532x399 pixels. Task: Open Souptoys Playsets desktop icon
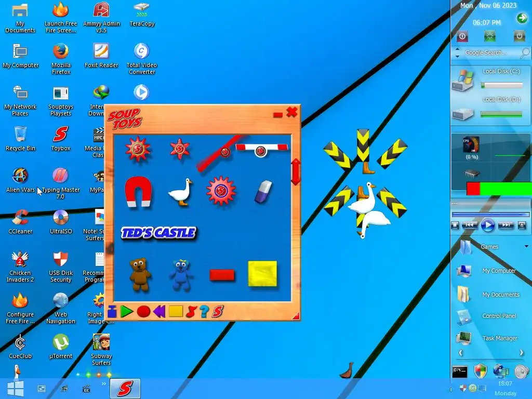pos(61,101)
